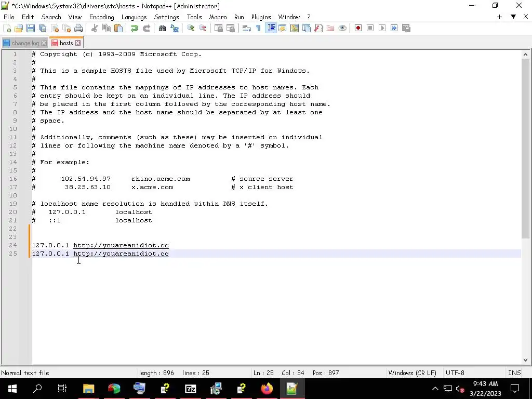The width and height of the screenshot is (532, 399).
Task: Click the Close All toolbar icon
Action: click(66, 28)
